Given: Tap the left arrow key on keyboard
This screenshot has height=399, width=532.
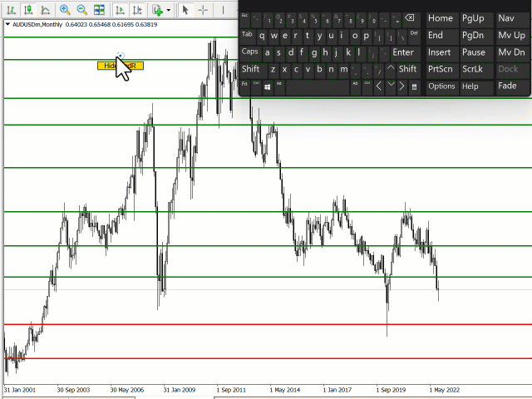Looking at the screenshot, I should tap(379, 86).
